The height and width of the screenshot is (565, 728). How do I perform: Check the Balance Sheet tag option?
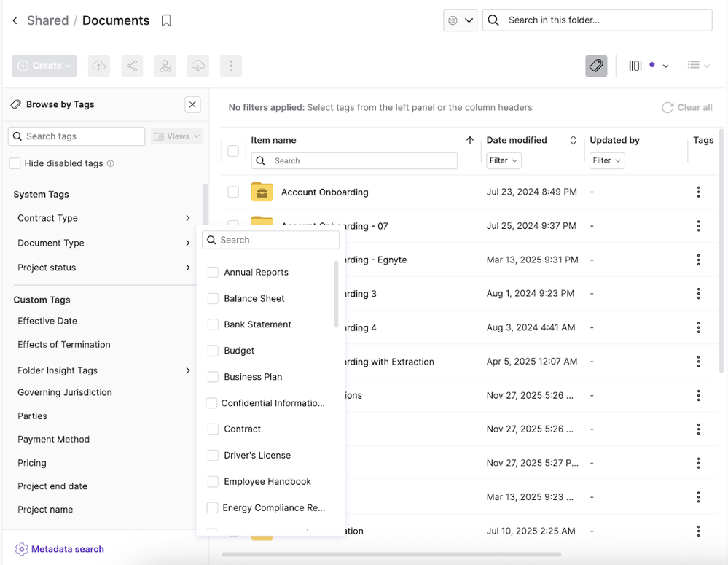coord(213,298)
